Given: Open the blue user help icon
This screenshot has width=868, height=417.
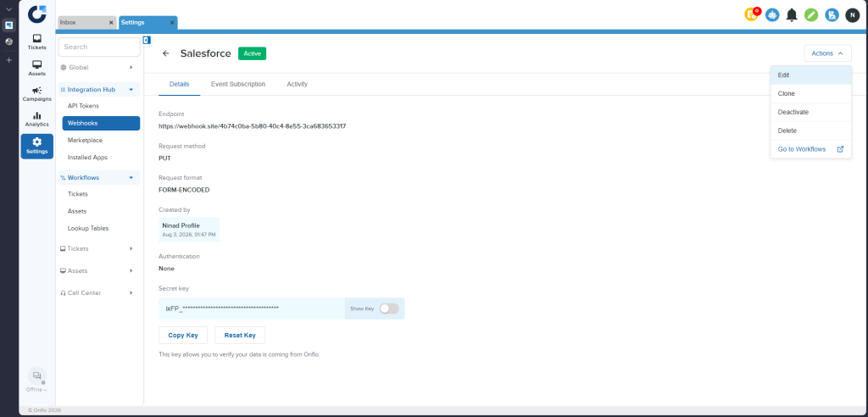Looking at the screenshot, I should click(832, 15).
